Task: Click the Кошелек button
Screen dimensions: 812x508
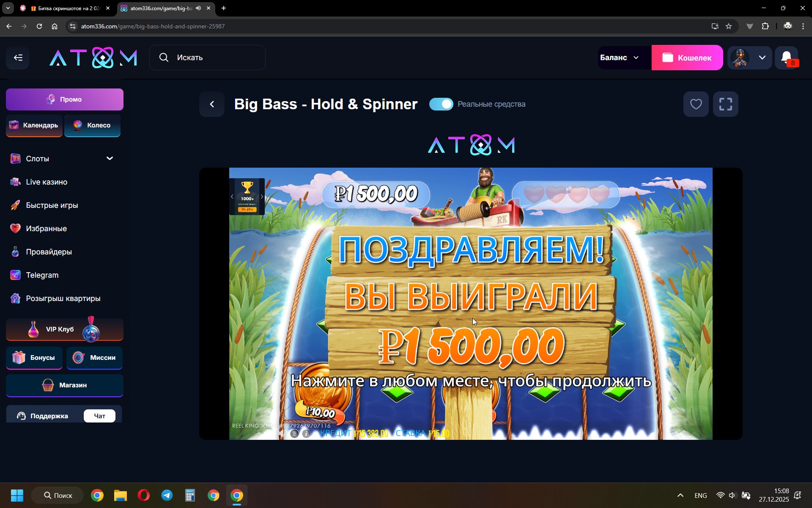Action: pos(687,58)
